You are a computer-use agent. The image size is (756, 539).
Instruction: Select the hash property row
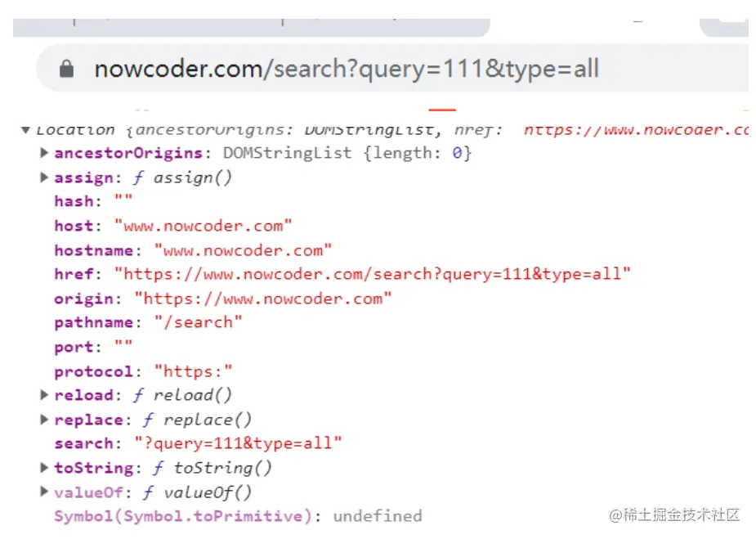(93, 200)
